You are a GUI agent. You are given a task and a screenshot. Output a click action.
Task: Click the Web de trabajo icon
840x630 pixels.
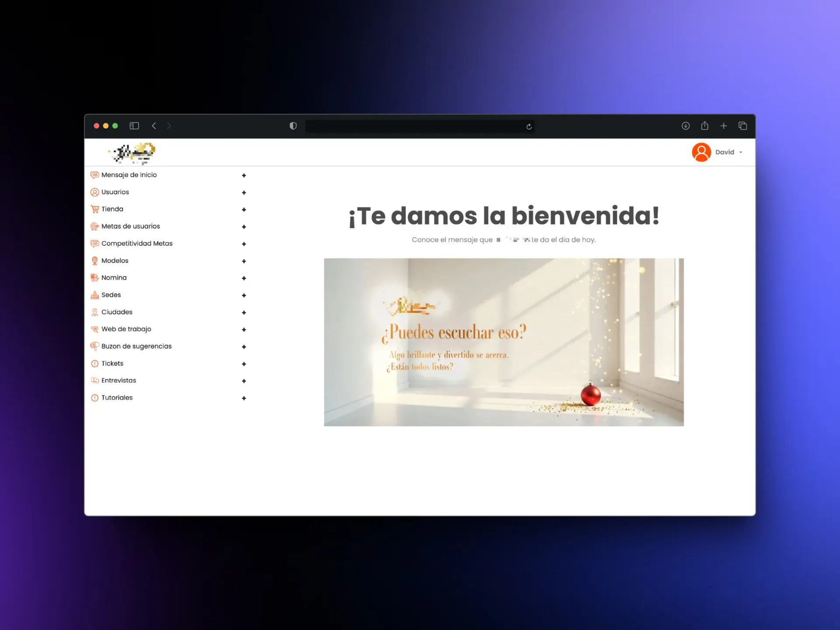coord(94,329)
